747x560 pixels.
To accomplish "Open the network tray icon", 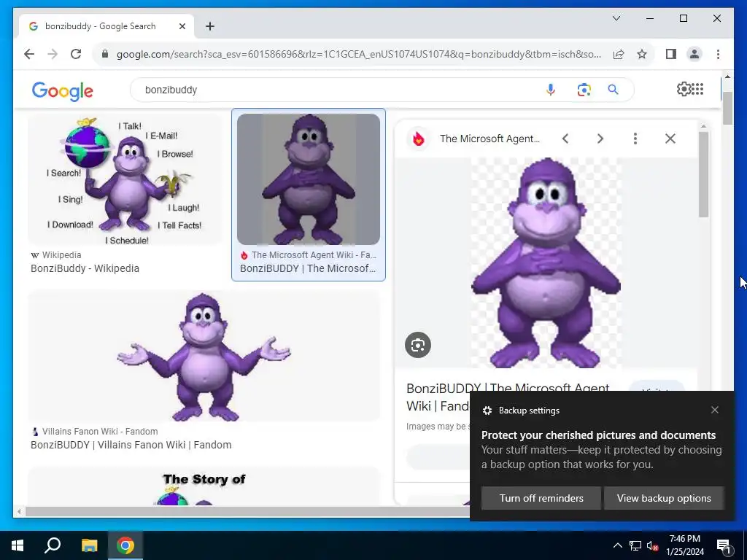I will coord(635,545).
